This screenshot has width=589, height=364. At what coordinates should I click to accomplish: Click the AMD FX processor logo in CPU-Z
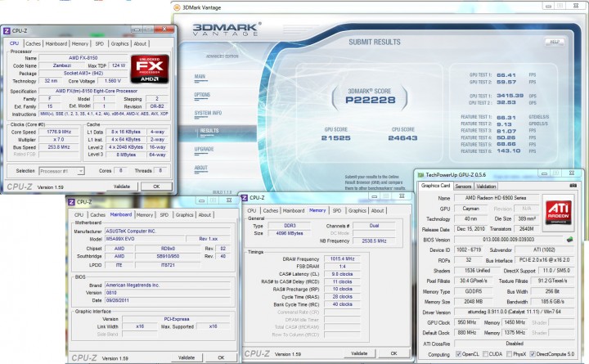click(150, 69)
